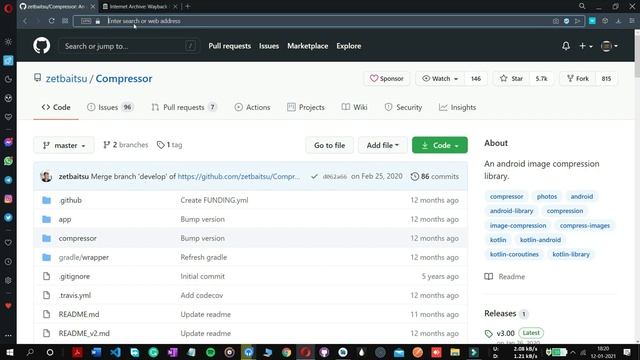Open the .github folder icon
The image size is (640, 360).
(47, 200)
